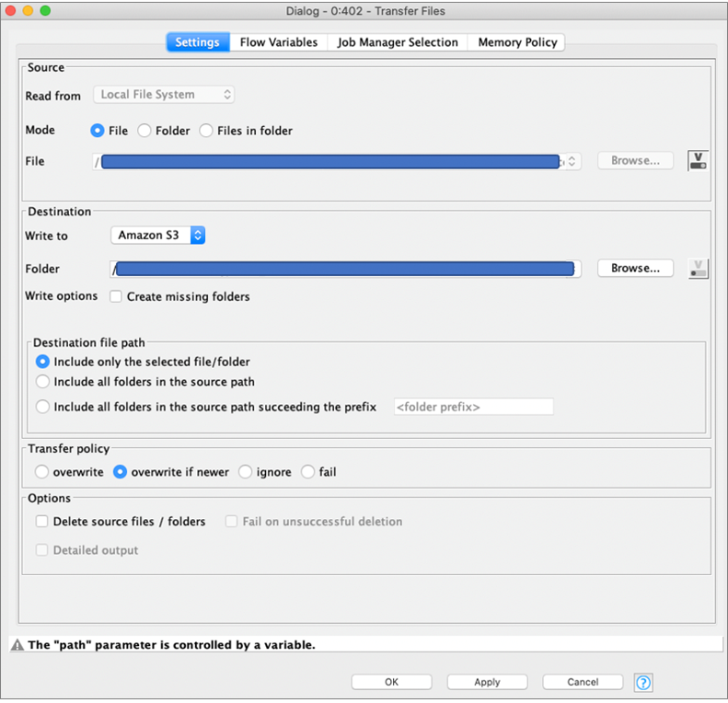Set transfer policy to ignore
This screenshot has width=728, height=703.
pyautogui.click(x=245, y=472)
